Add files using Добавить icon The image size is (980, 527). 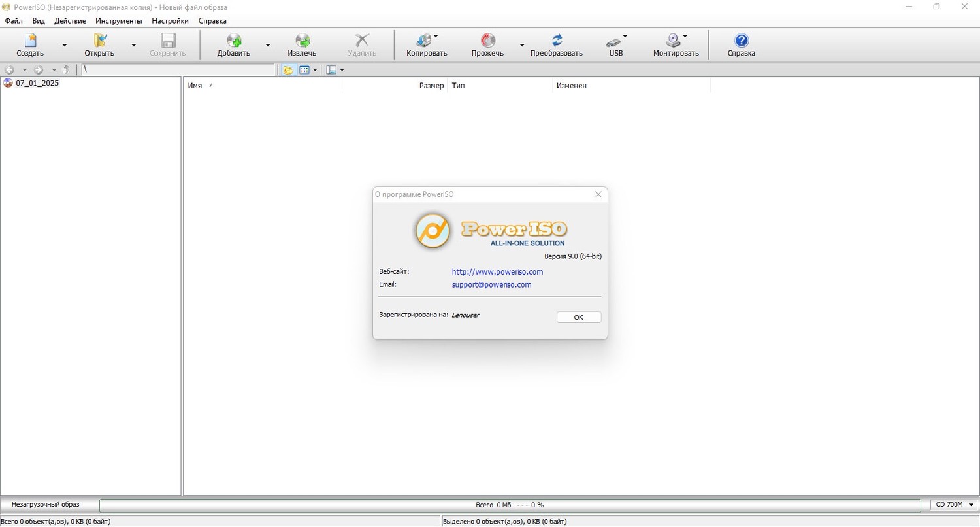click(x=234, y=45)
